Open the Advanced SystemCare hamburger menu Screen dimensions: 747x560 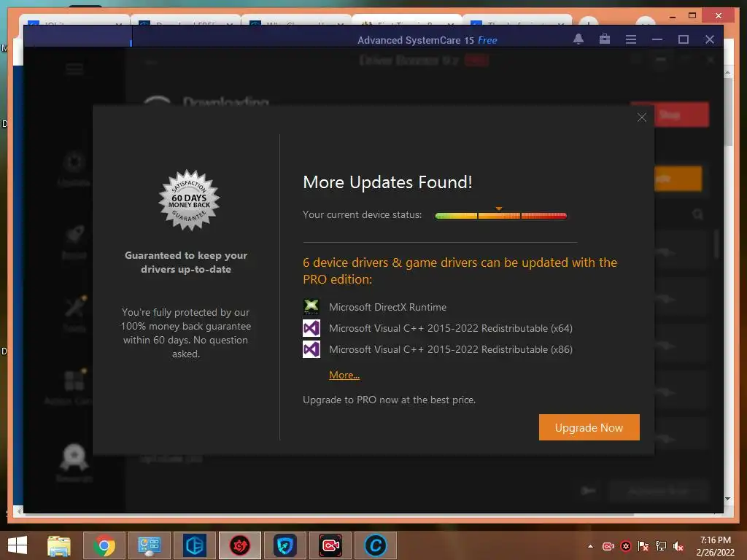631,39
